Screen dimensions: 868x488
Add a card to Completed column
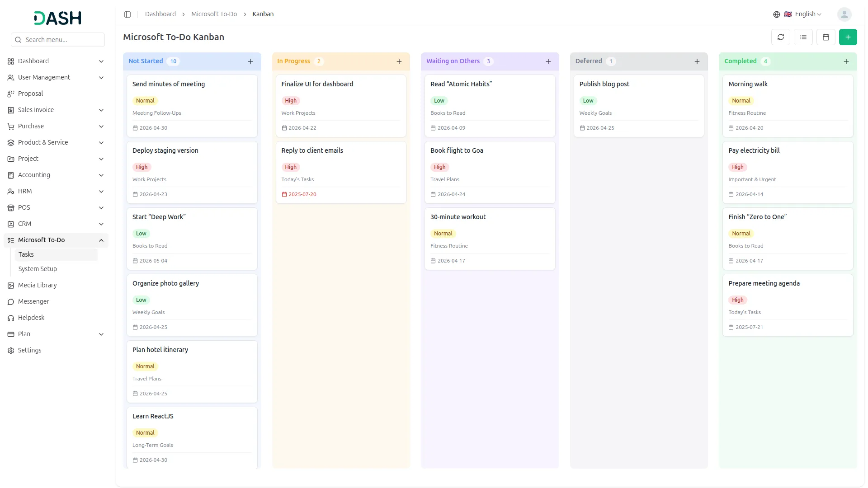(846, 61)
